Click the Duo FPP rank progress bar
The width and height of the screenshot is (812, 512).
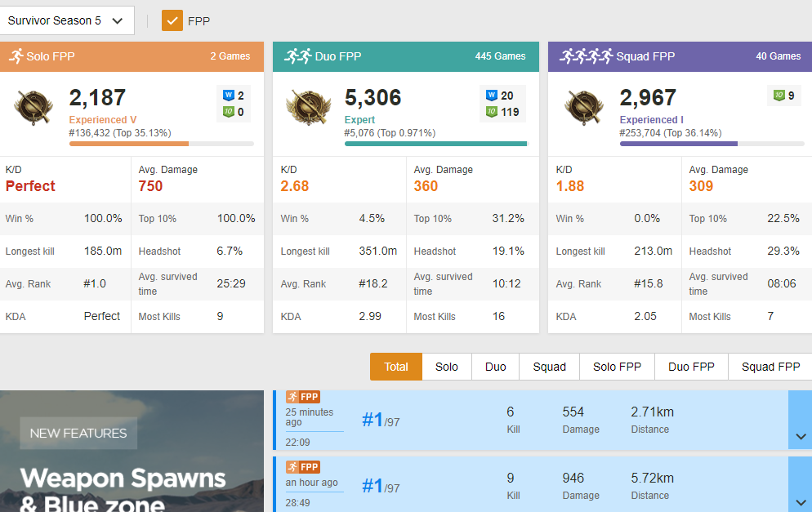[x=436, y=144]
